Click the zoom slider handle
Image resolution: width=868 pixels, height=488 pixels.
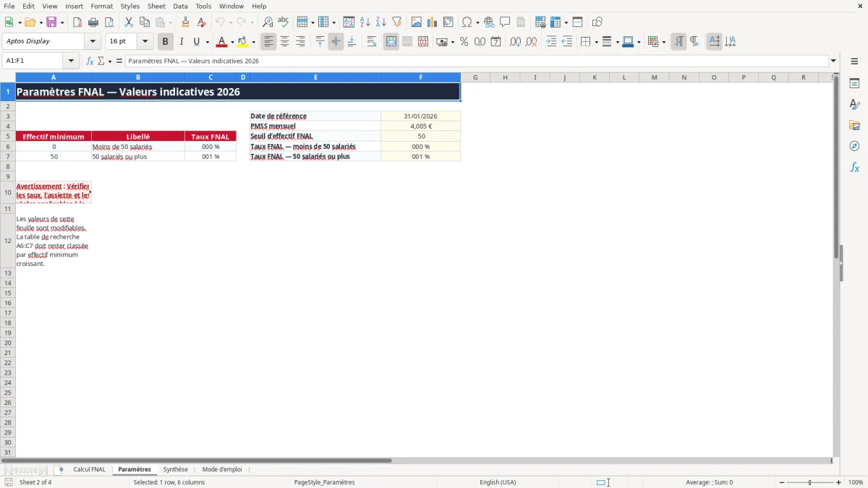click(x=810, y=482)
